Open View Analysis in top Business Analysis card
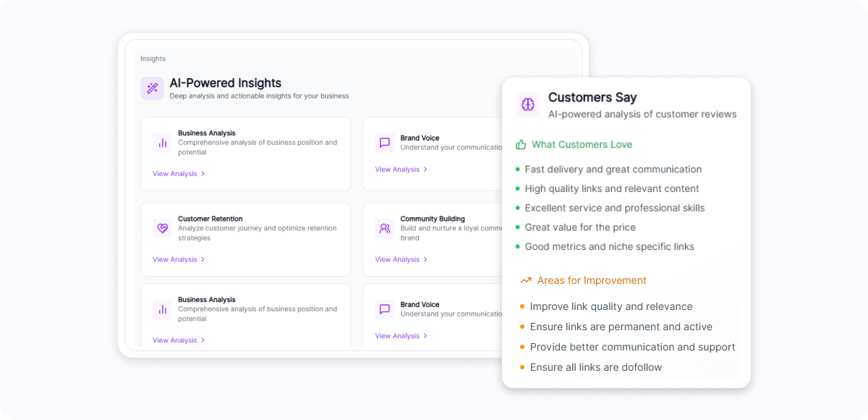 (x=175, y=174)
